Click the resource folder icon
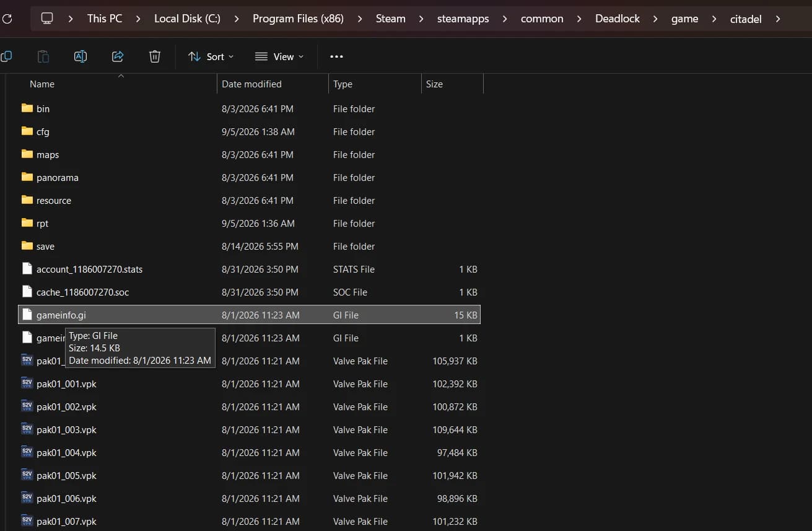 [x=27, y=200]
